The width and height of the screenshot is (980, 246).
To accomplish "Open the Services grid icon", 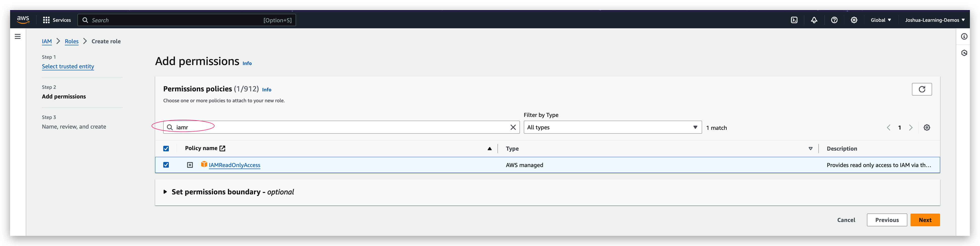I will (46, 20).
